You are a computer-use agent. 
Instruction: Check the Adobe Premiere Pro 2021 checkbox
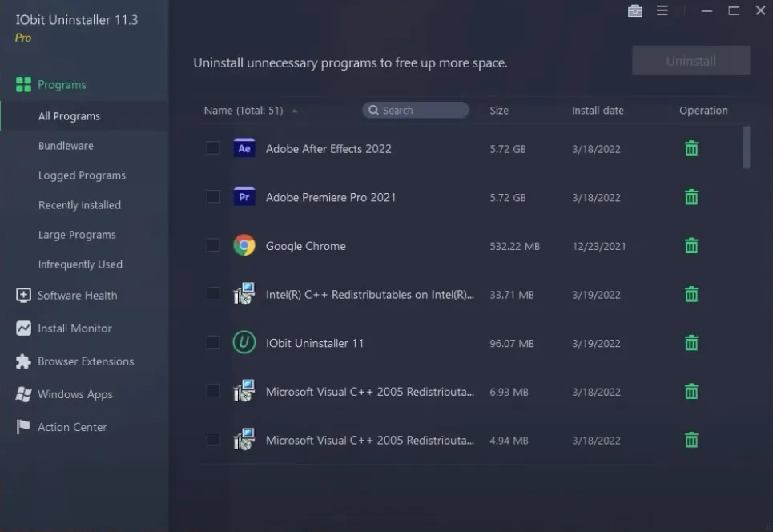[213, 197]
